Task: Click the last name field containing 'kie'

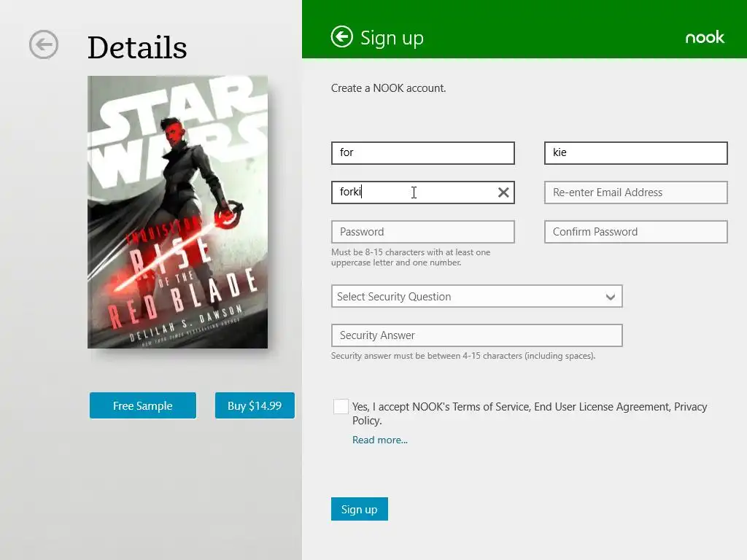Action: [635, 153]
